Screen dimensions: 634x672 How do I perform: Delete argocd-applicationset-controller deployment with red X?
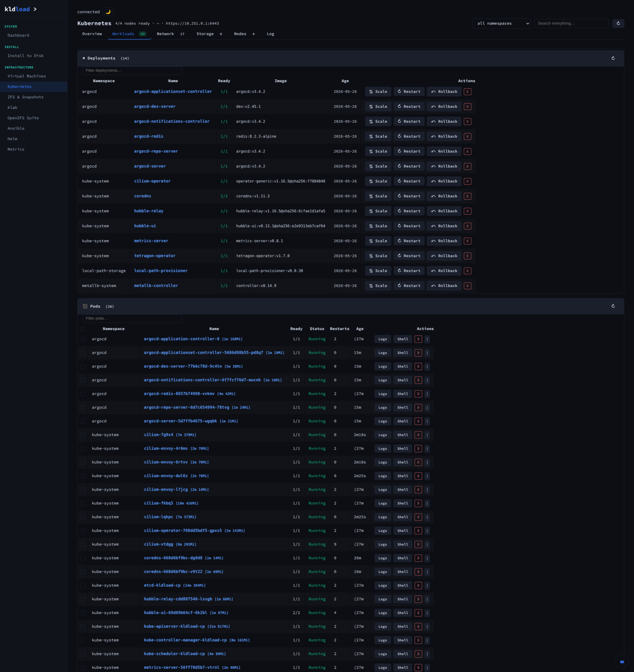467,92
